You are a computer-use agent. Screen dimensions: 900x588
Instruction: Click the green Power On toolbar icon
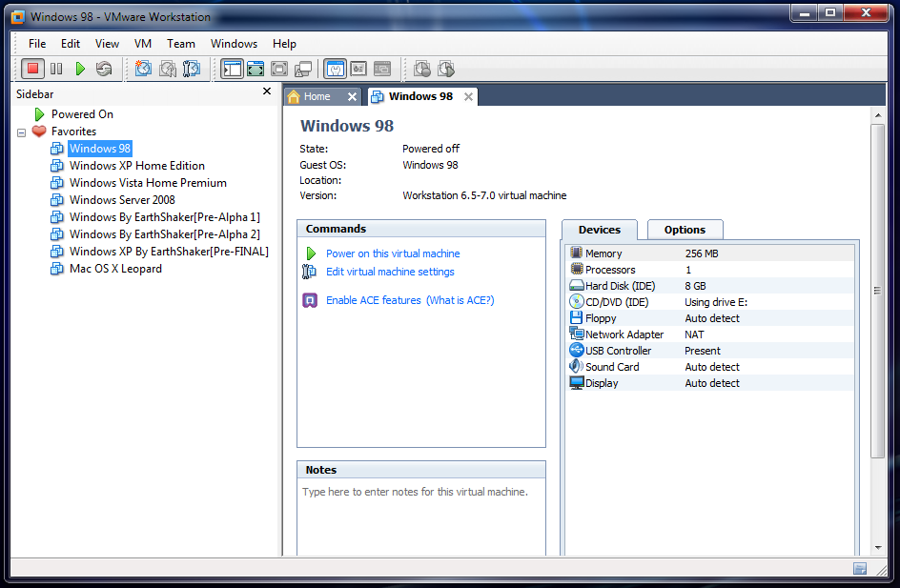(x=80, y=69)
